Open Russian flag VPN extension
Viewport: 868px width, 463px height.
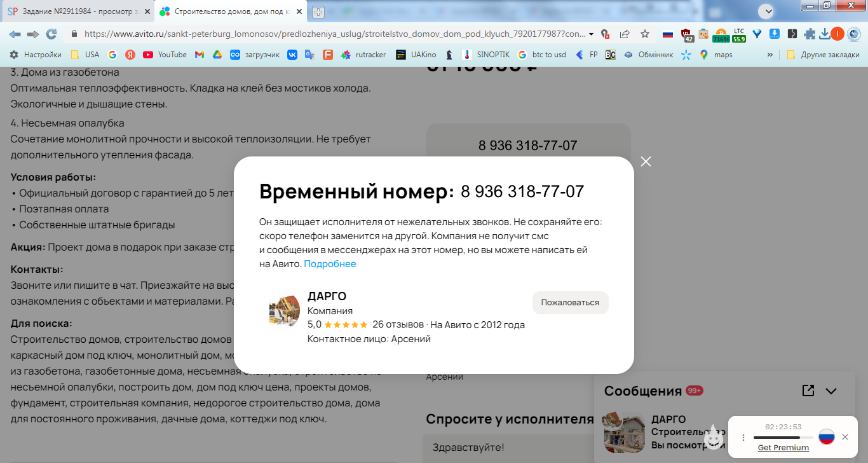(667, 34)
